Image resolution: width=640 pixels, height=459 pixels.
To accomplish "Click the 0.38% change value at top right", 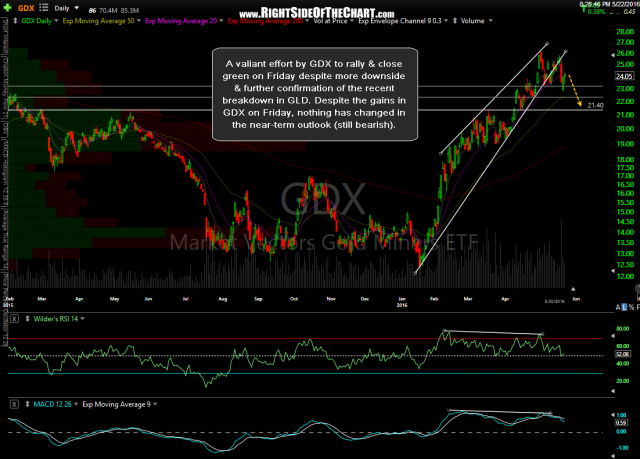I will tap(596, 12).
